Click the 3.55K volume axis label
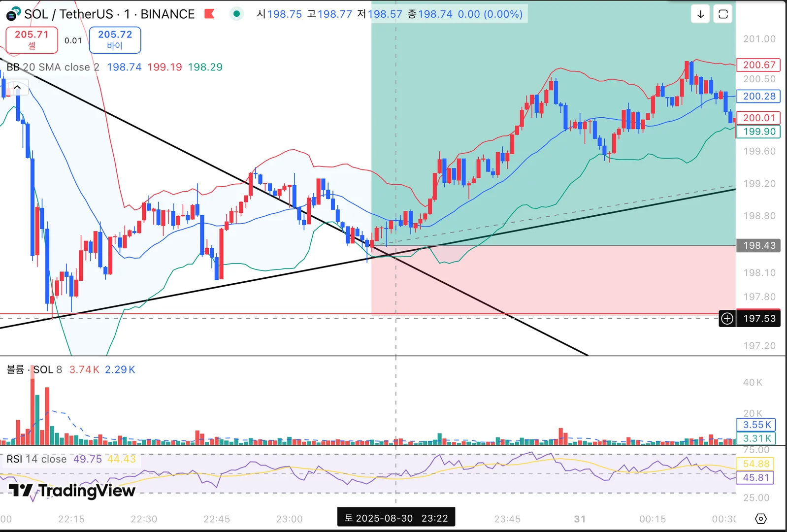Screen dimensions: 787x532 pyautogui.click(x=756, y=425)
